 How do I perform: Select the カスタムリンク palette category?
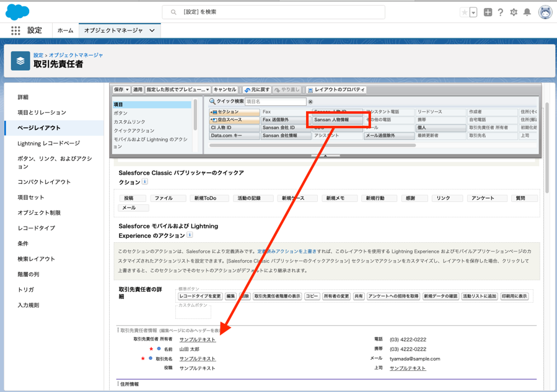129,122
